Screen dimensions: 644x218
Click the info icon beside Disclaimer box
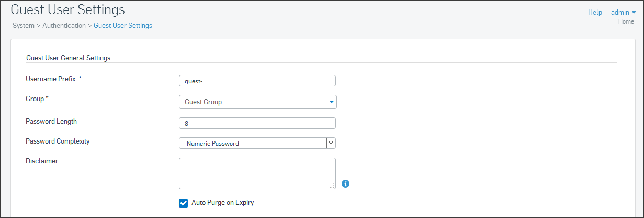[345, 183]
